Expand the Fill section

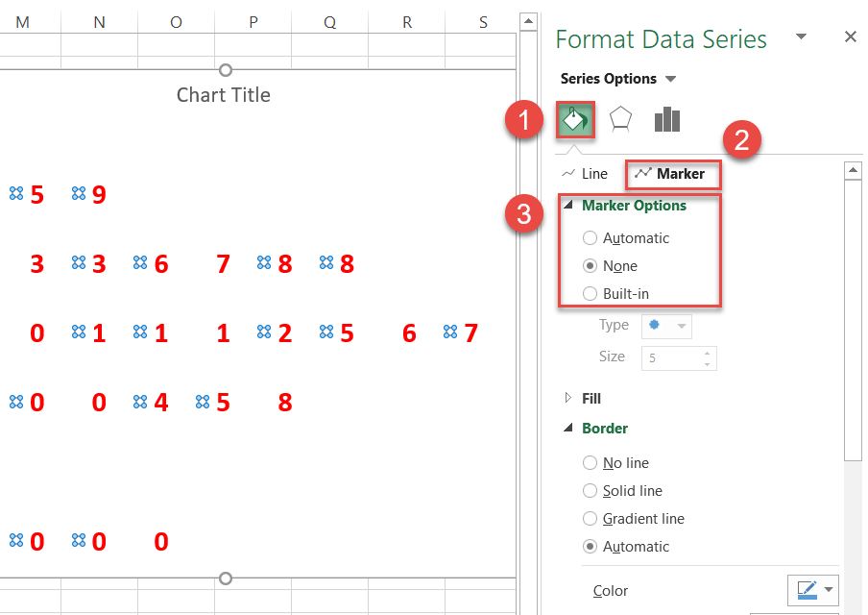(567, 398)
